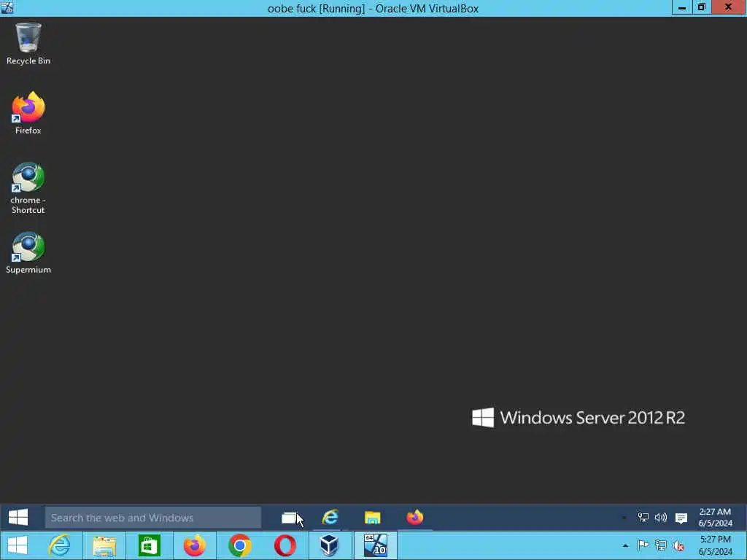Image resolution: width=747 pixels, height=560 pixels.
Task: Open host File Explorer taskbar icon
Action: [x=104, y=545]
